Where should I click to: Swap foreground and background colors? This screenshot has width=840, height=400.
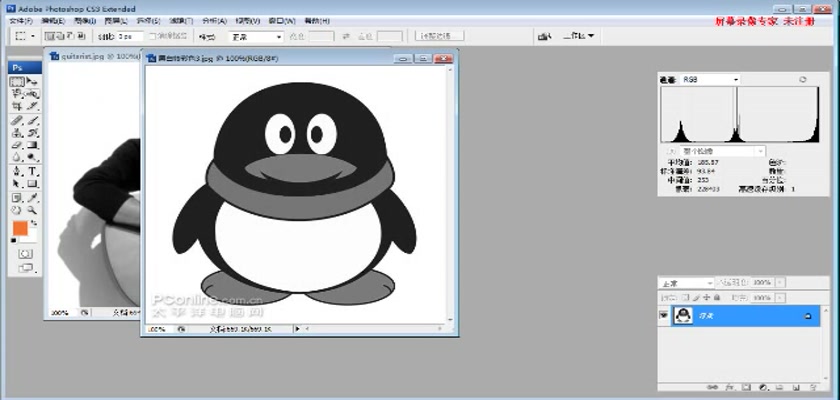point(34,222)
